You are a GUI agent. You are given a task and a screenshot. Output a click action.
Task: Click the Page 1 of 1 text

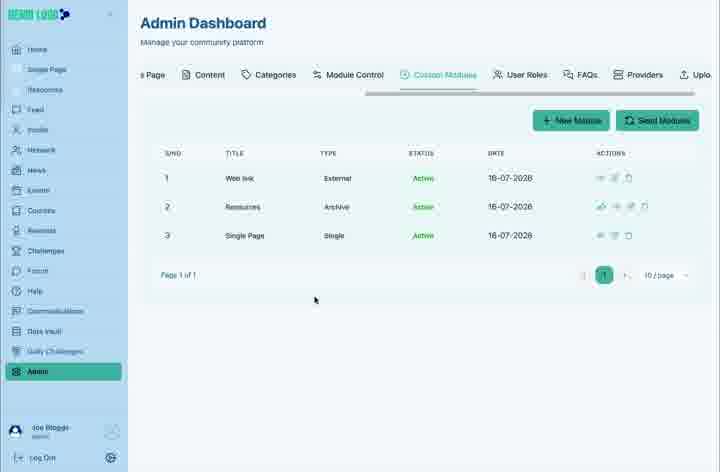coord(179,275)
